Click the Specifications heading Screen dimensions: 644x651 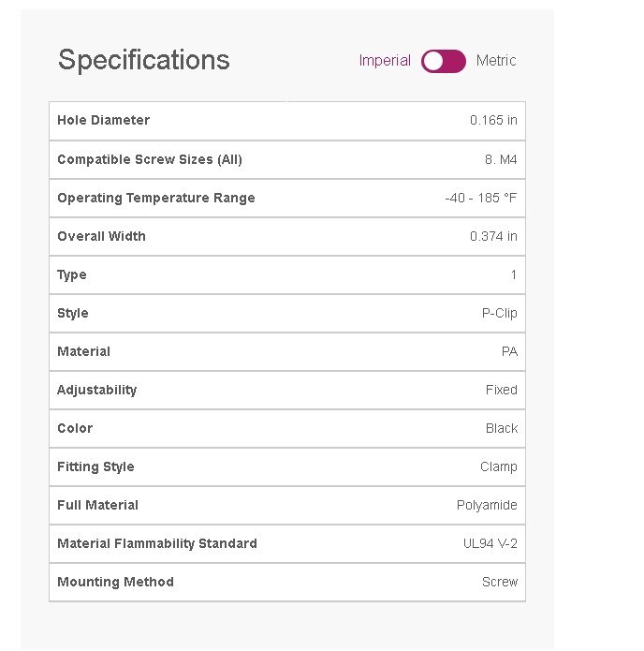(x=143, y=60)
